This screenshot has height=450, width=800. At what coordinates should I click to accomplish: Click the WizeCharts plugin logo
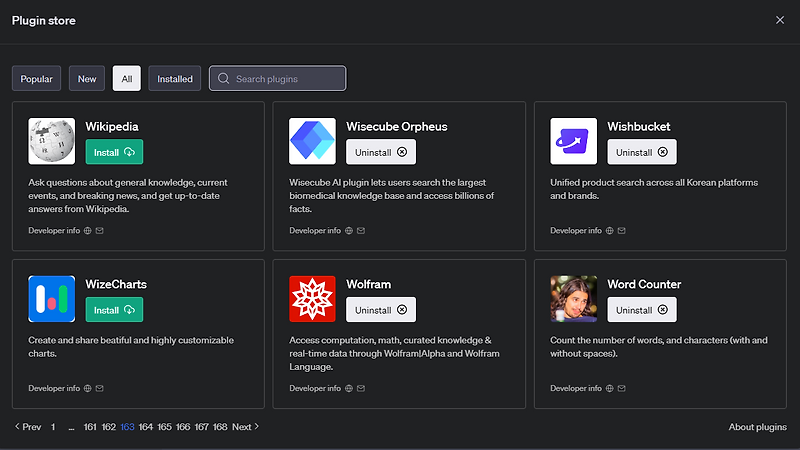(52, 299)
